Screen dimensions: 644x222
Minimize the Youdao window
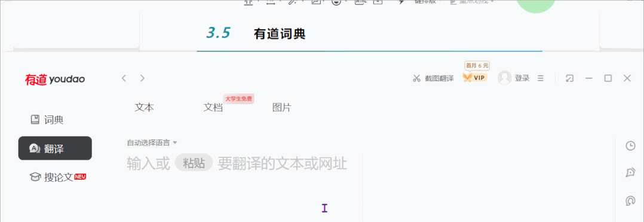[x=589, y=78]
